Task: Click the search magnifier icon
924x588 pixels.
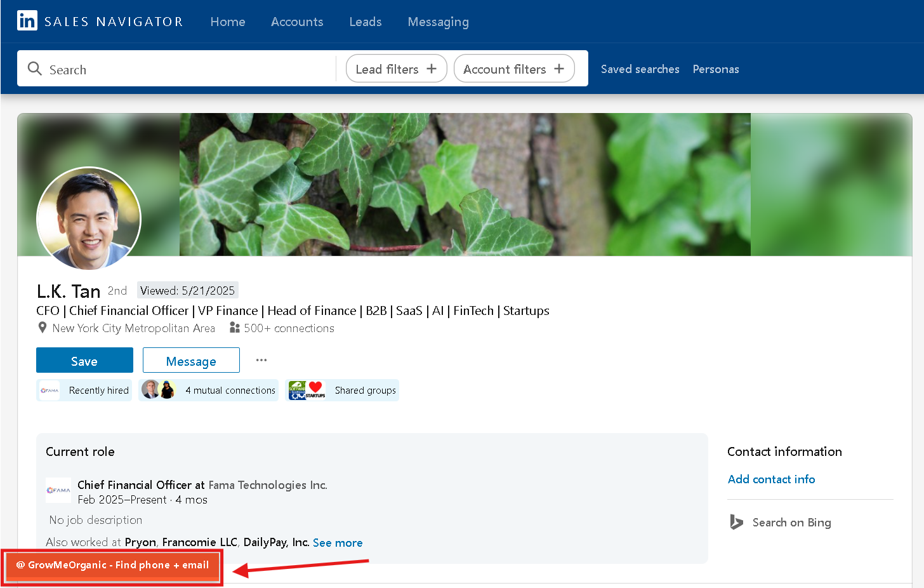Action: click(35, 69)
